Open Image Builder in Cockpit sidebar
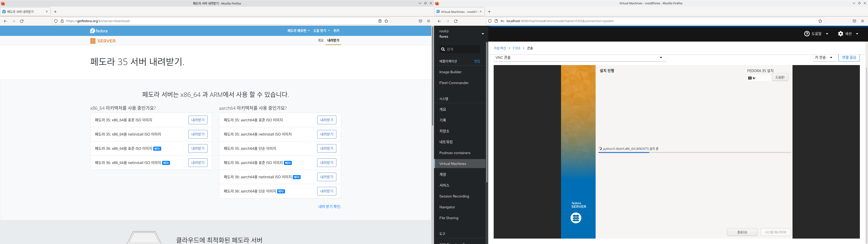The image size is (868, 244). [460, 72]
